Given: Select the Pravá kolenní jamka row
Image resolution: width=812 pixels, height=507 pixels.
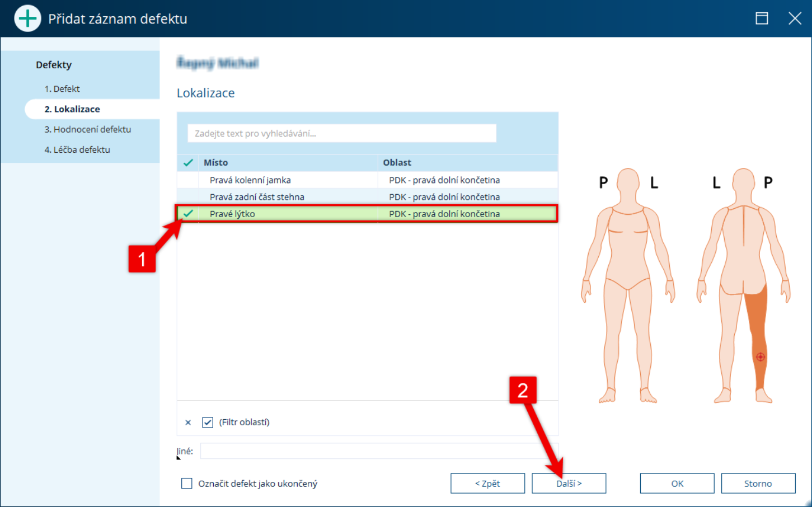Looking at the screenshot, I should pyautogui.click(x=368, y=180).
